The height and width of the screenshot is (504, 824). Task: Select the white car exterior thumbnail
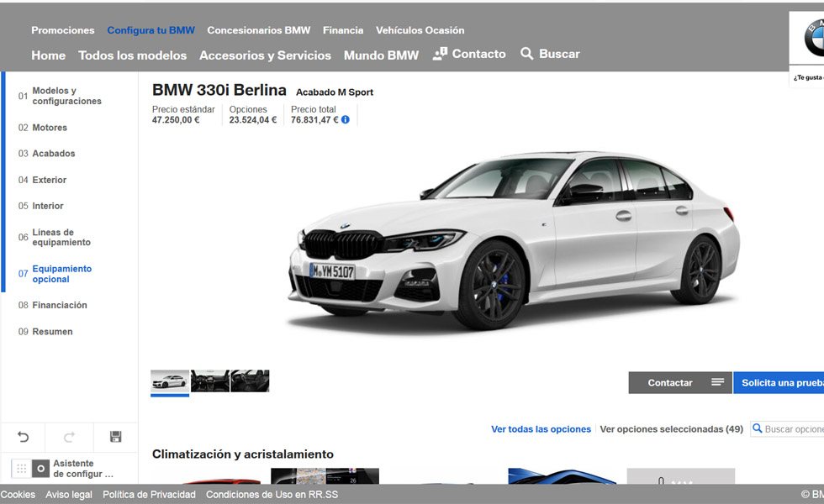[x=170, y=381]
